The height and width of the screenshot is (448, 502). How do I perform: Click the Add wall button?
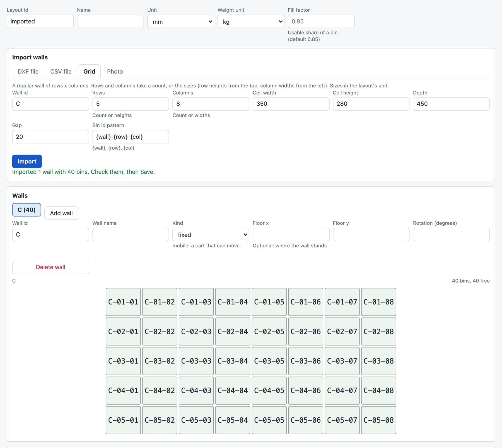tap(61, 213)
